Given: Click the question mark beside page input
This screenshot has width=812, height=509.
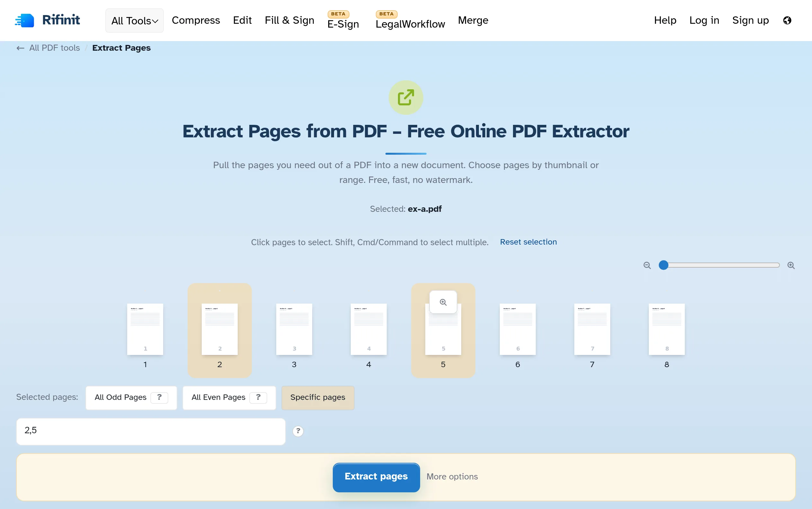Looking at the screenshot, I should 298,431.
